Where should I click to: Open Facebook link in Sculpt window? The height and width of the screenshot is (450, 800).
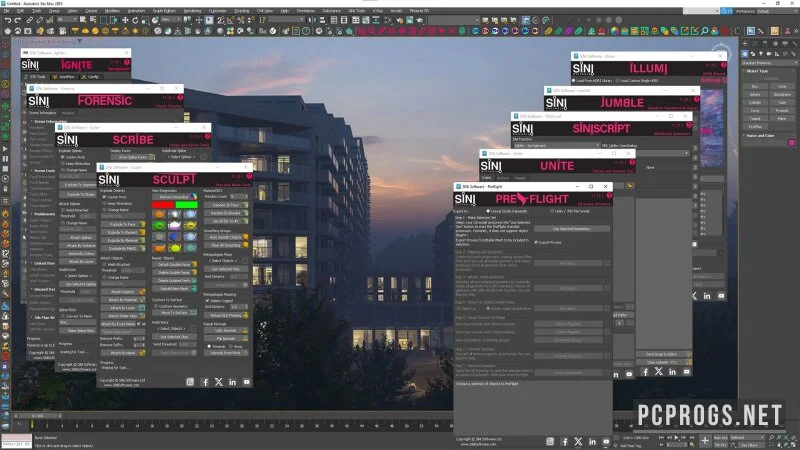tap(205, 382)
